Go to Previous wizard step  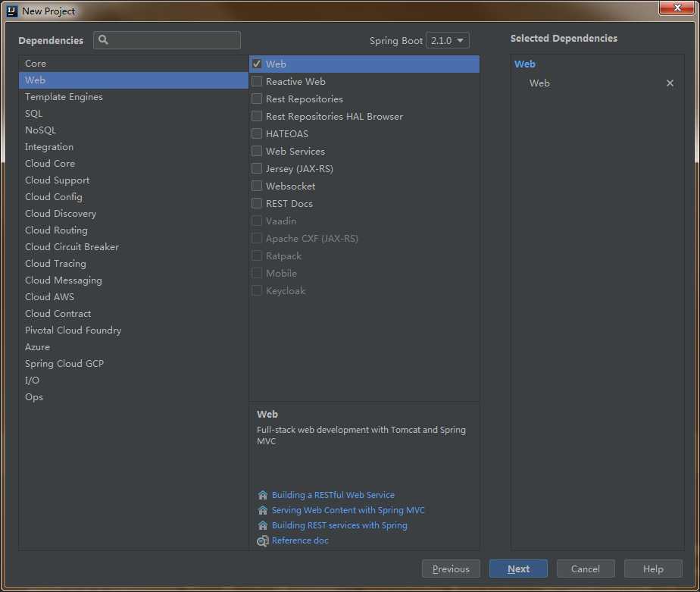pos(451,569)
